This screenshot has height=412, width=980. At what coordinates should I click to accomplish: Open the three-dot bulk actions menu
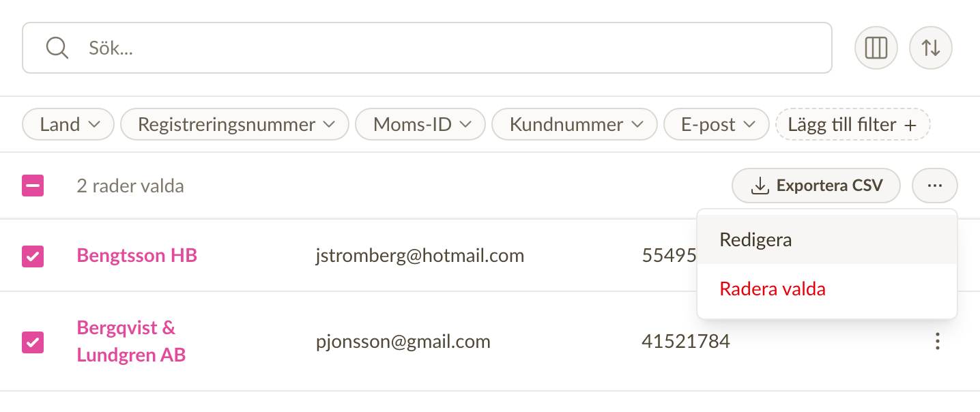pyautogui.click(x=935, y=186)
